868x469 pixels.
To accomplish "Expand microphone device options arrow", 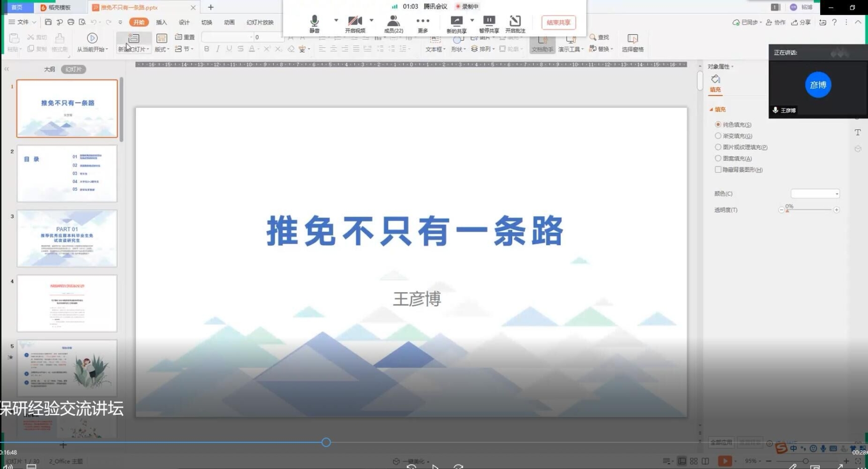I will [336, 20].
